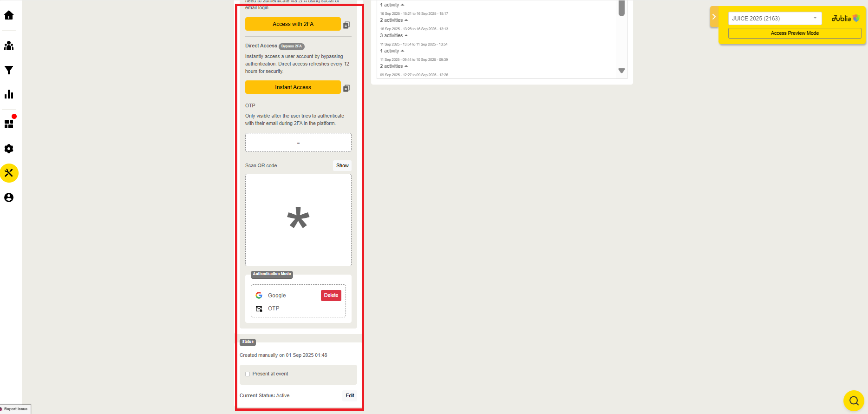Delete the Google authentication mode
This screenshot has height=414, width=868.
331,296
